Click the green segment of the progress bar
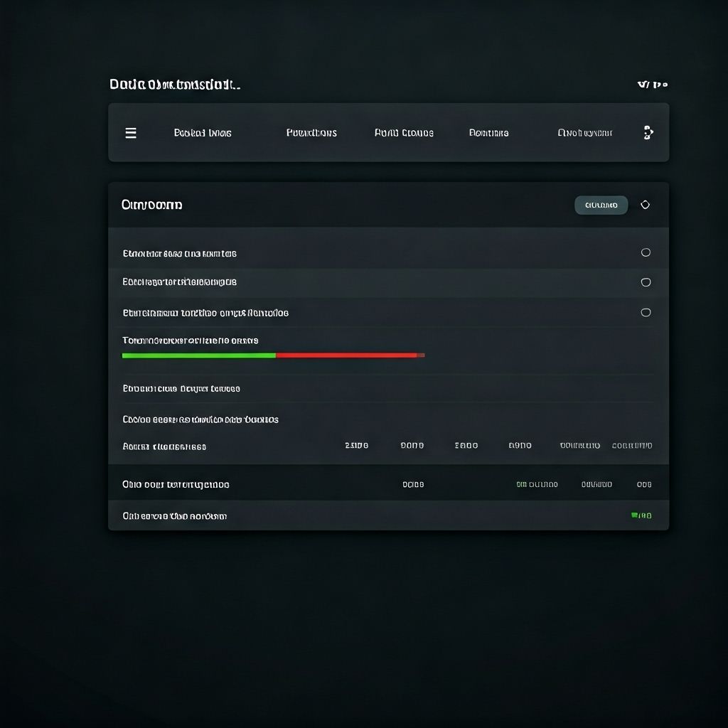Image resolution: width=728 pixels, height=728 pixels. point(199,355)
